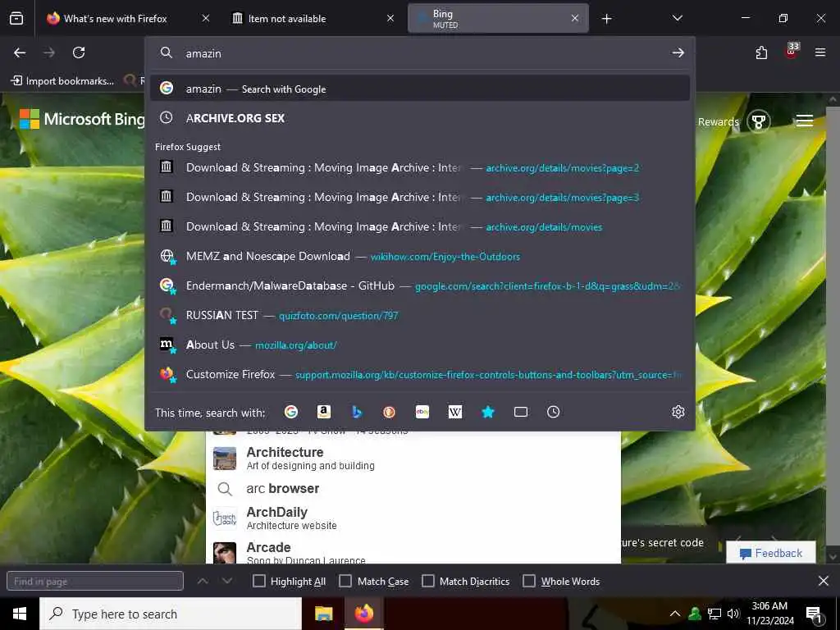
Task: Click Bing Feedback button
Action: click(x=770, y=554)
